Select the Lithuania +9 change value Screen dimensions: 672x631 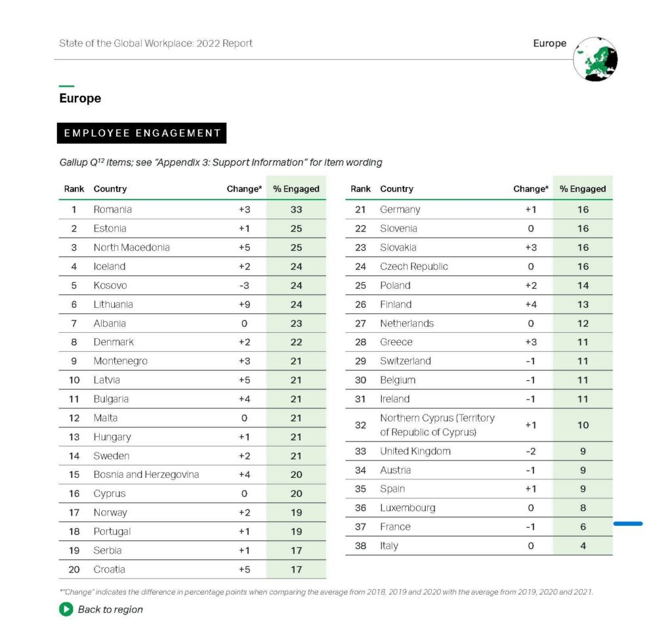tap(244, 305)
